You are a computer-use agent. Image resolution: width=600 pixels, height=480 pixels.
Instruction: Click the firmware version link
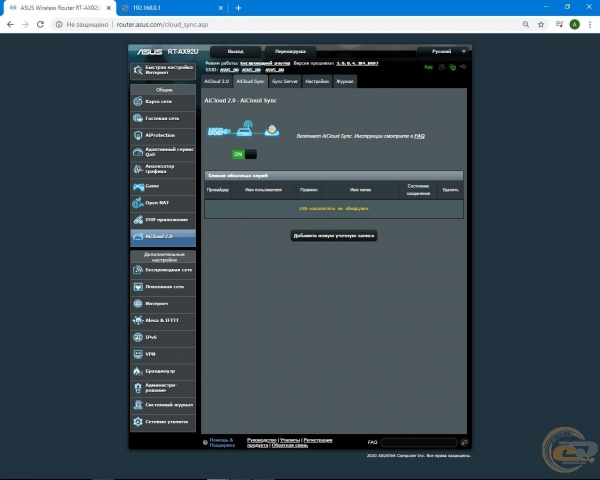pyautogui.click(x=357, y=63)
